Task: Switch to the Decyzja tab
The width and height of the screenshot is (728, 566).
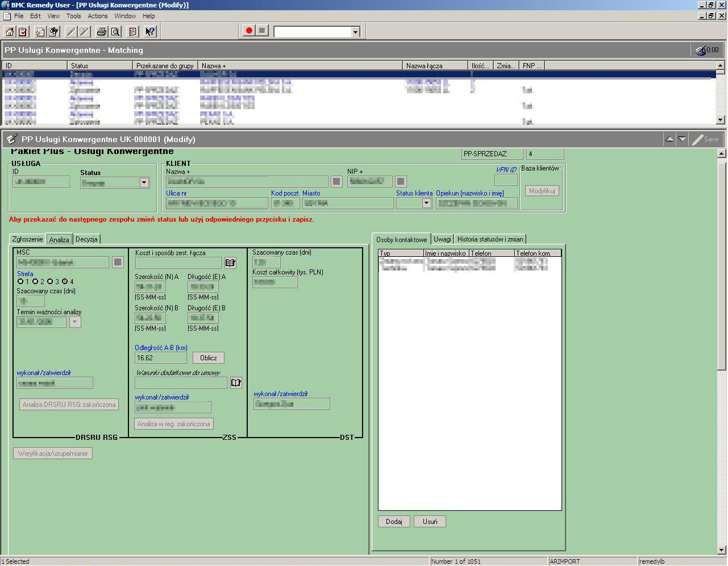Action: click(x=86, y=239)
